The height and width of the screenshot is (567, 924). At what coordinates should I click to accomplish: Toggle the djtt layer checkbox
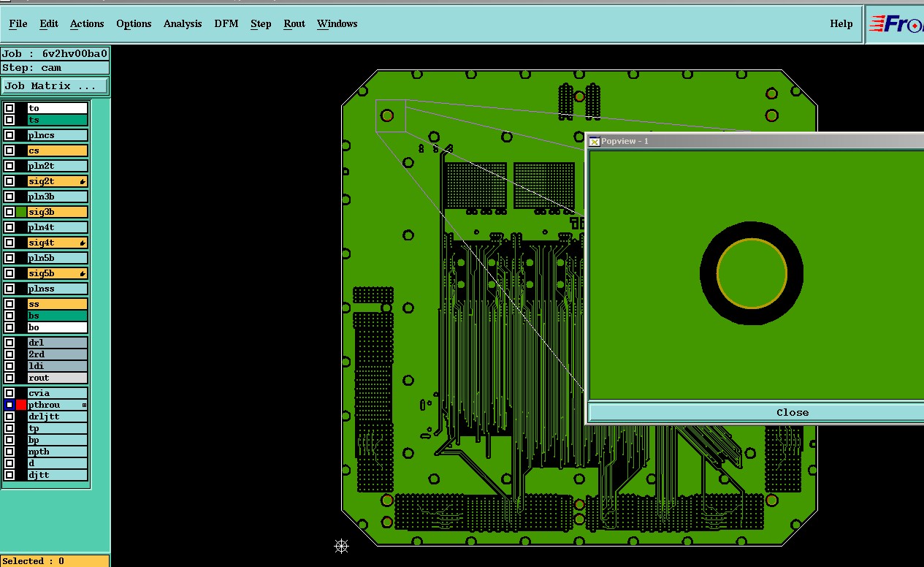click(x=9, y=475)
